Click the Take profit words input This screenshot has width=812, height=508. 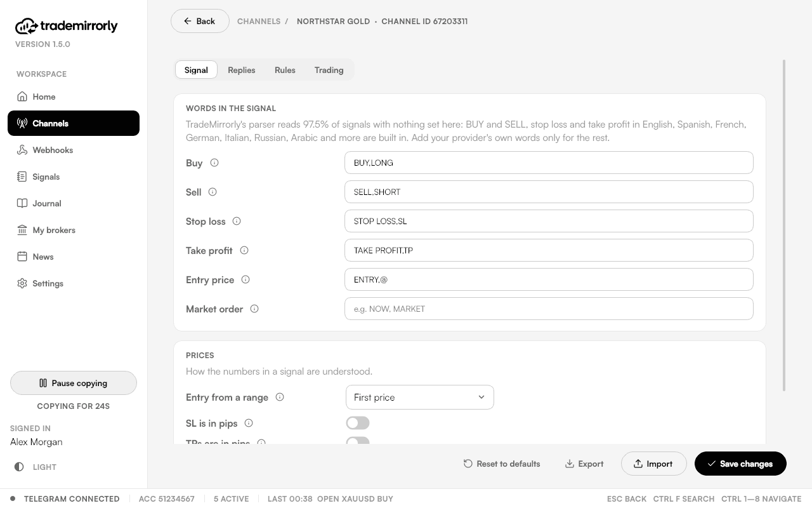[549, 250]
